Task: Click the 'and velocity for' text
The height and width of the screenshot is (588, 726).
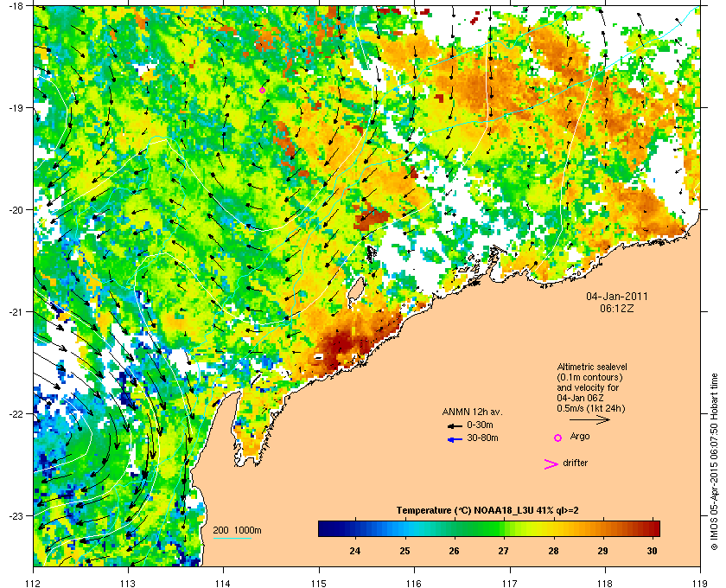Action: pos(588,387)
